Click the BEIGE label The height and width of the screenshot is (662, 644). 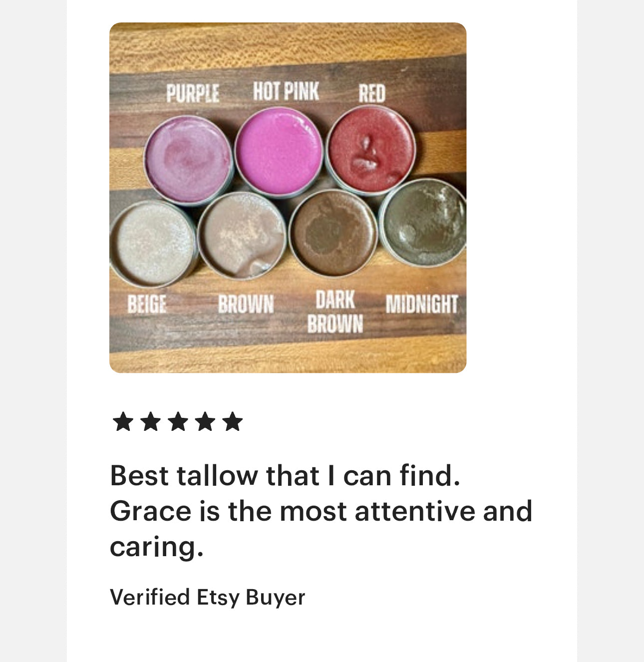point(147,304)
